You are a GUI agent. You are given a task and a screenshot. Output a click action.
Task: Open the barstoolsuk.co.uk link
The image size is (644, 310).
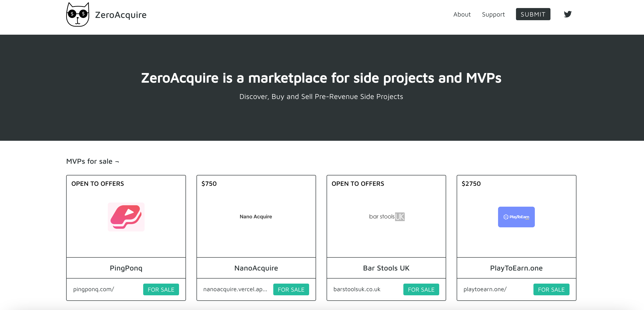pyautogui.click(x=357, y=289)
